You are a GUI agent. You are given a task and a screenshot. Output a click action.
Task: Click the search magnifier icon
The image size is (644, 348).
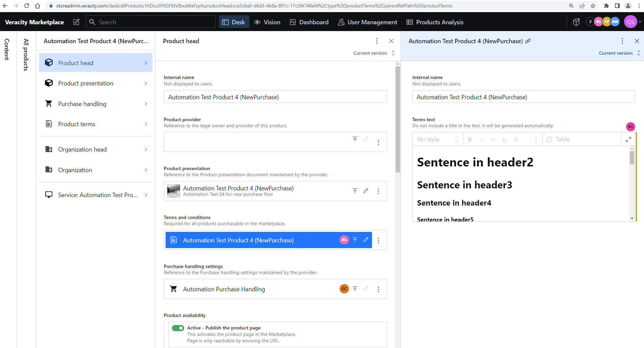coord(92,22)
